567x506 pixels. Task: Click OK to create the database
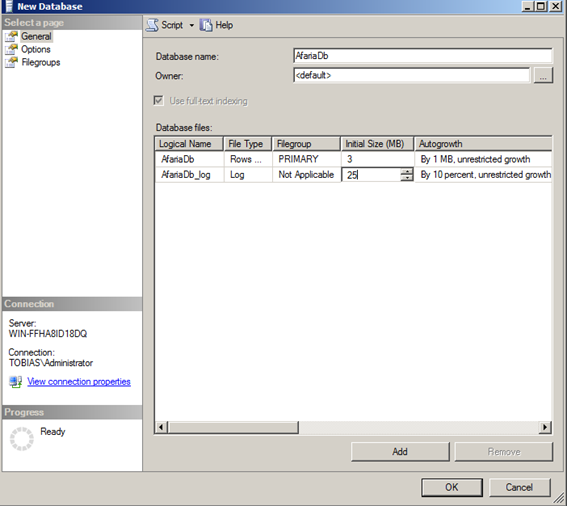(452, 487)
